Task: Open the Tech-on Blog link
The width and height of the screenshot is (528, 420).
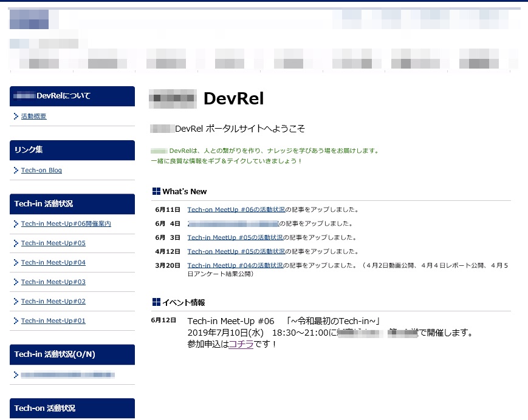Action: click(x=41, y=170)
